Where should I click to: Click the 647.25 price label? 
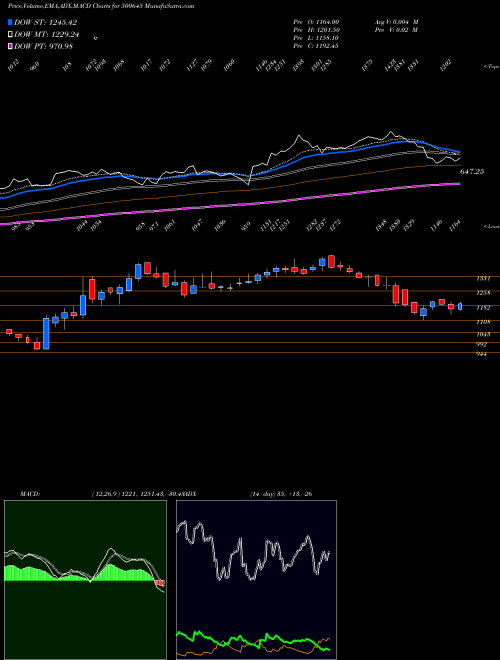[472, 172]
